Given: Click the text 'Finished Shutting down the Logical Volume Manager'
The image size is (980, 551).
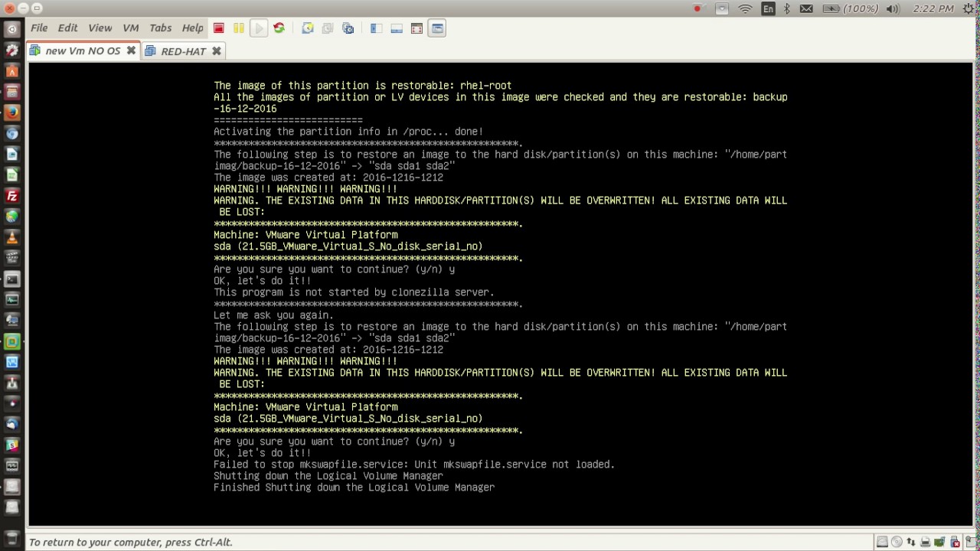Looking at the screenshot, I should point(354,487).
